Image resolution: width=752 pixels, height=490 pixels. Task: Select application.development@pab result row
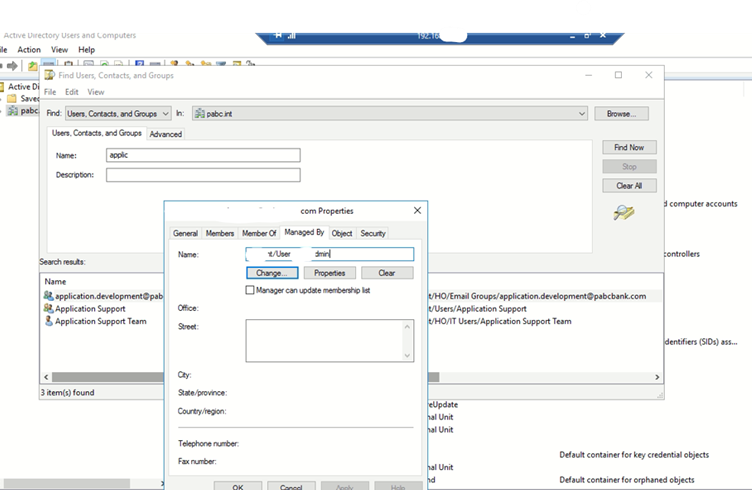[x=109, y=296]
